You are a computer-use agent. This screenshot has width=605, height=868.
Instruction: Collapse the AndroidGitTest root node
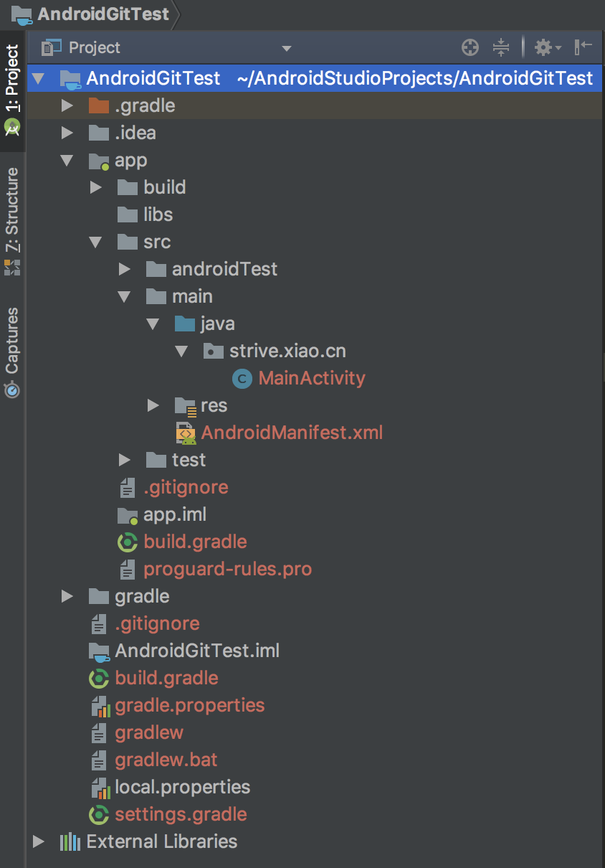(x=38, y=78)
